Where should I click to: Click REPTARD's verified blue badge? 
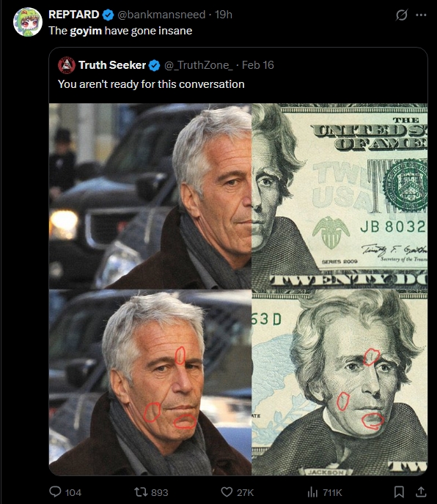click(108, 15)
